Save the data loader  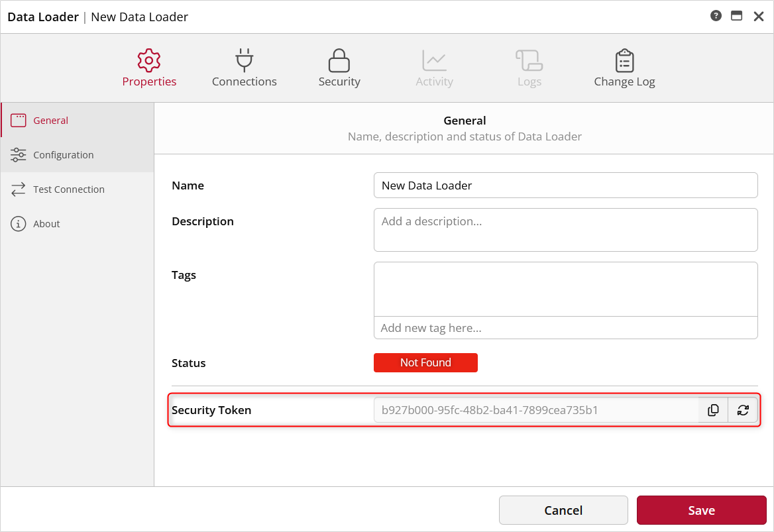point(701,510)
